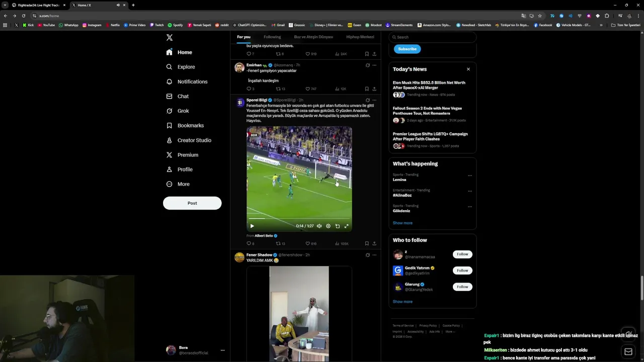The height and width of the screenshot is (362, 644).
Task: Open picture-in-picture for the video
Action: click(337, 226)
